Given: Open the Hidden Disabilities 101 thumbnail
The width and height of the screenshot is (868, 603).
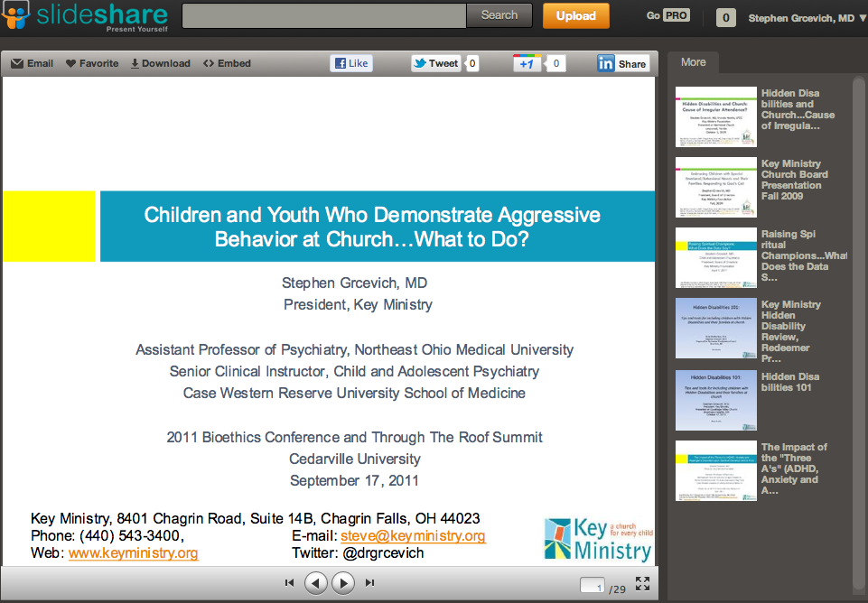Looking at the screenshot, I should [x=716, y=400].
